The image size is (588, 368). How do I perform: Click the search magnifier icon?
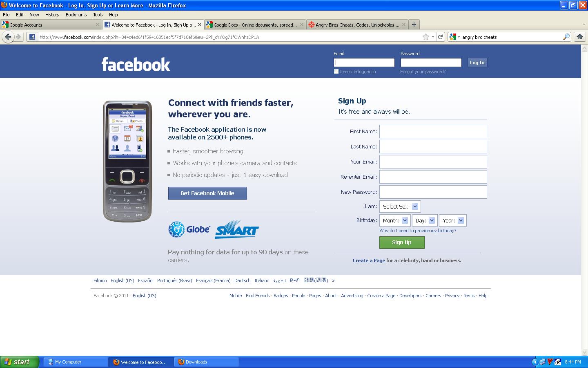(x=566, y=37)
